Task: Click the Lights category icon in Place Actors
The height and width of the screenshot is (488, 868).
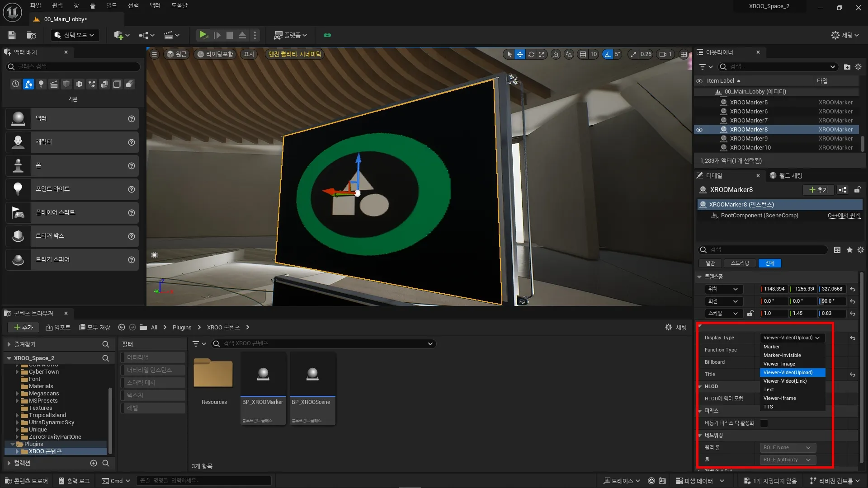Action: tap(41, 84)
